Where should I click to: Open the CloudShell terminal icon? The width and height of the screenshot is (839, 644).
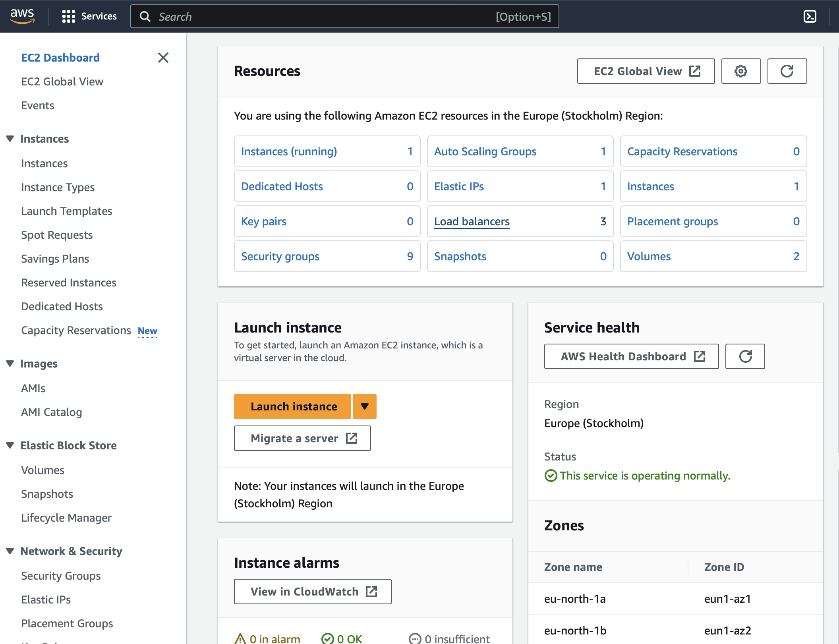[x=810, y=16]
